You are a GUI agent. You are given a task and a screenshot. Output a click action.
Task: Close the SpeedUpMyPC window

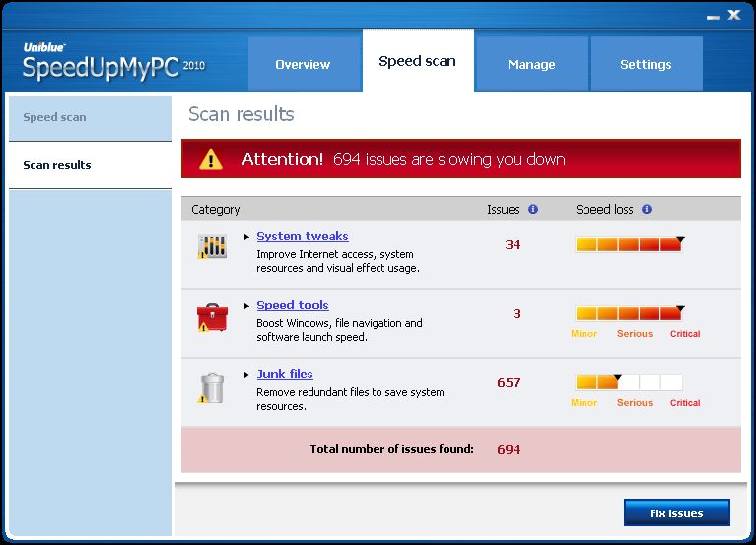coord(734,15)
